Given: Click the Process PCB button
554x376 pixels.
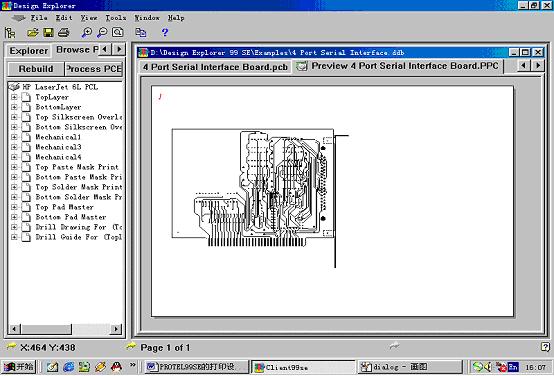Looking at the screenshot, I should [94, 69].
